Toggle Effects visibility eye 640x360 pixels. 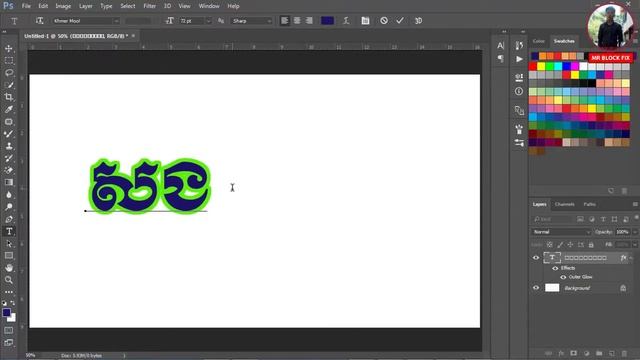click(x=555, y=268)
